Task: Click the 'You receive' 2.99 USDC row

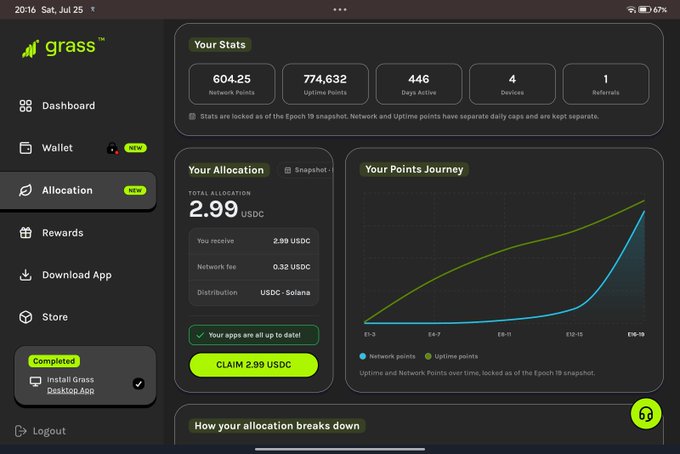Action: pos(254,241)
